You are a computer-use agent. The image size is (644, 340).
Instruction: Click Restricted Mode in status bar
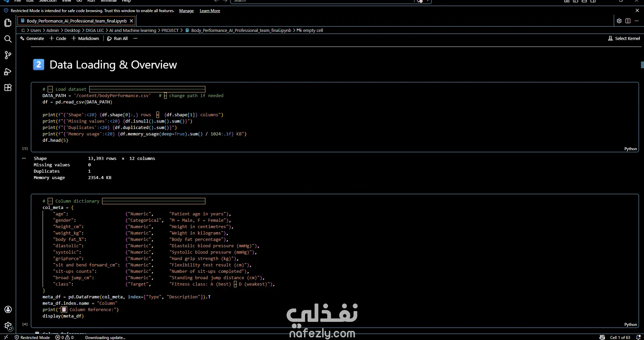[x=32, y=337]
